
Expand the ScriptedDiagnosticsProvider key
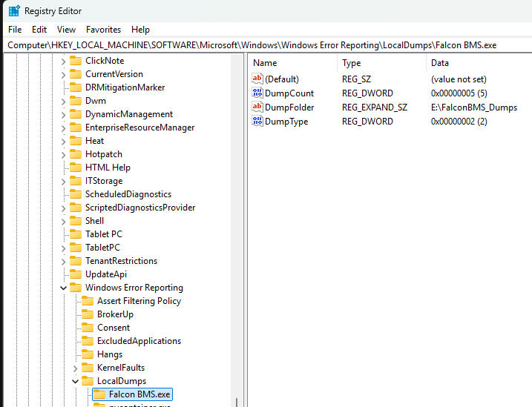click(x=64, y=208)
